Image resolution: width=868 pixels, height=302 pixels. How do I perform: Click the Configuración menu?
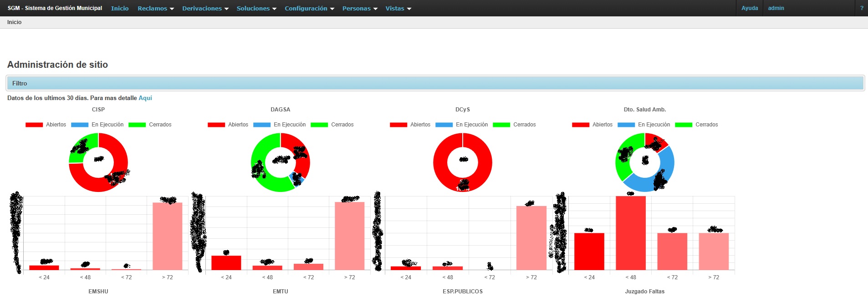309,8
